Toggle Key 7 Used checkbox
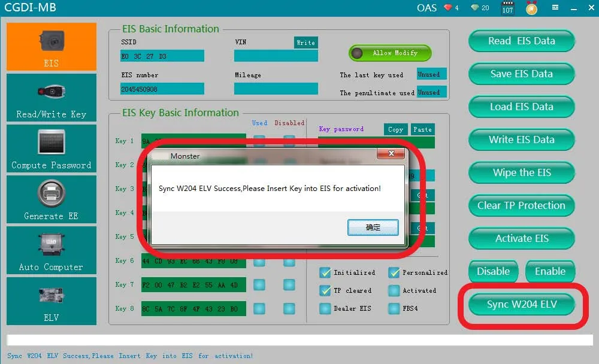Image resolution: width=599 pixels, height=364 pixels. 259,284
